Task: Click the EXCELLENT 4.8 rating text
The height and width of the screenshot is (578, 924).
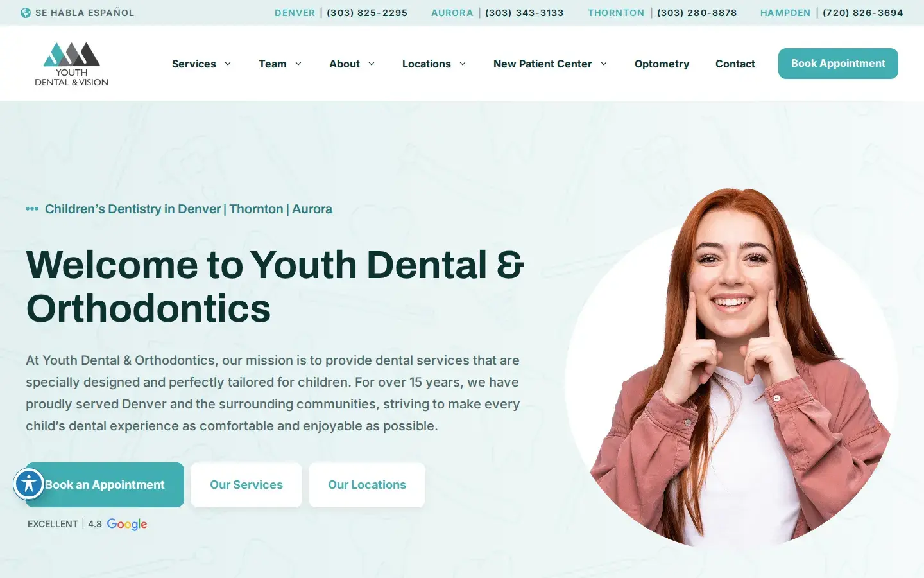Action: coord(65,524)
